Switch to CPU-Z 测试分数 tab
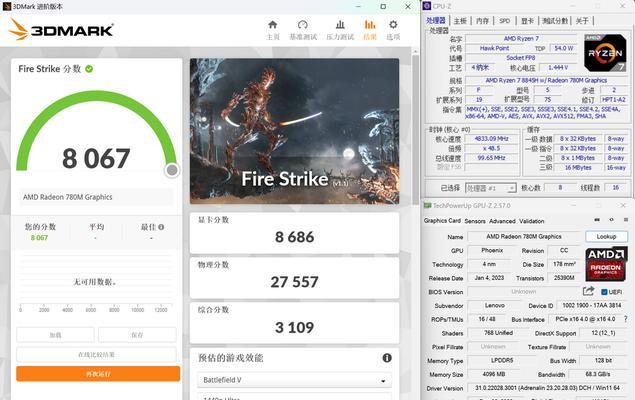Viewport: 635px width, 400px height. coord(555,21)
